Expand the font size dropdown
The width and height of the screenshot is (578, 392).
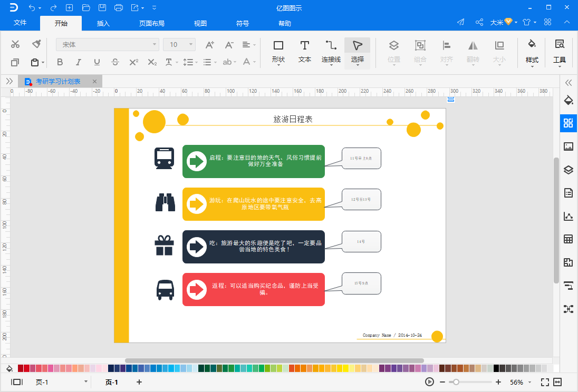[190, 45]
